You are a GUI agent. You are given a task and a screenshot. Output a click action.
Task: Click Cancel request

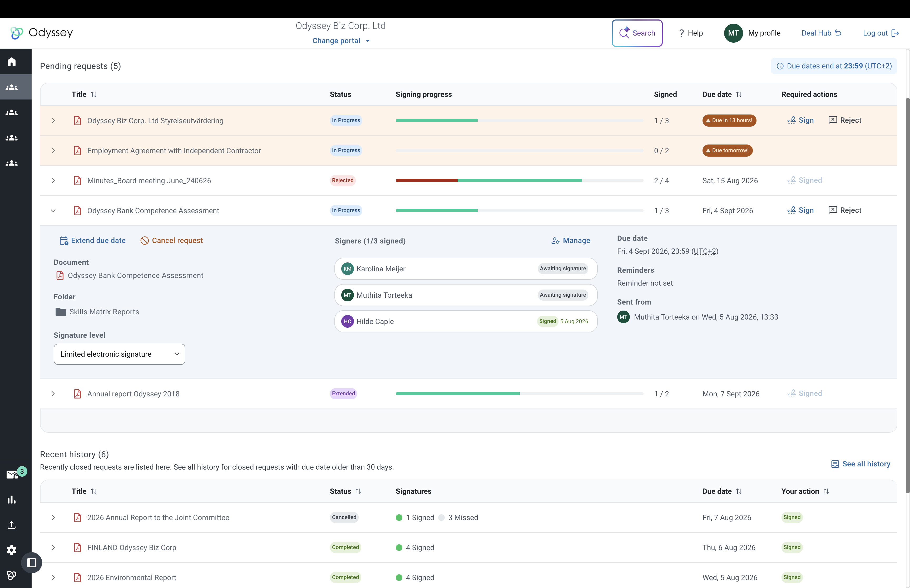point(171,241)
